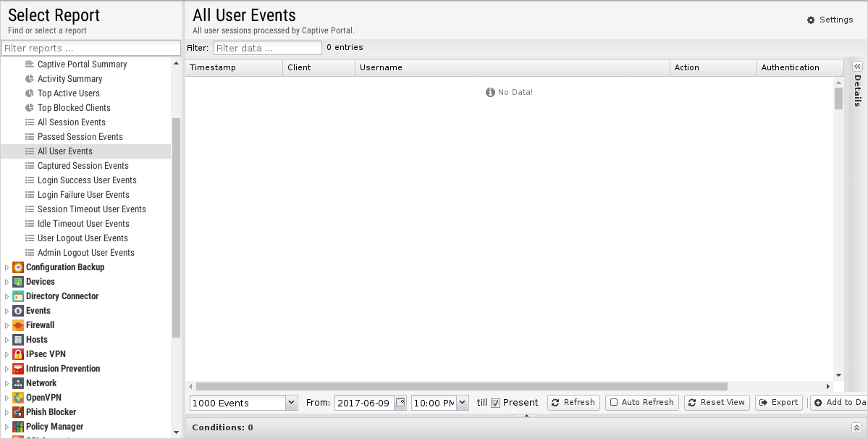Screen dimensions: 868x439
Task: Open the 10:00 PM time dropdown
Action: pyautogui.click(x=463, y=403)
